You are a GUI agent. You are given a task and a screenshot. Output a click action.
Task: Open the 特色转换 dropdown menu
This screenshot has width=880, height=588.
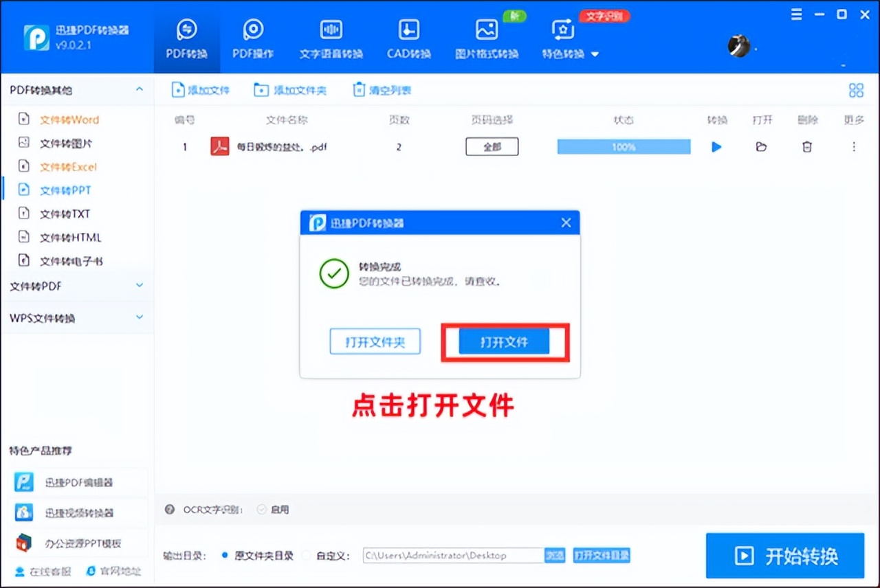coord(571,39)
